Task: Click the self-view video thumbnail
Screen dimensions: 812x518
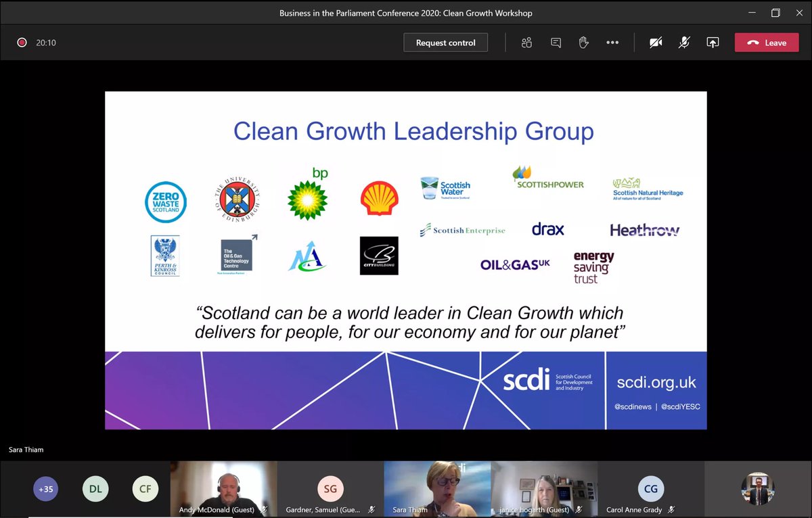Action: 757,489
